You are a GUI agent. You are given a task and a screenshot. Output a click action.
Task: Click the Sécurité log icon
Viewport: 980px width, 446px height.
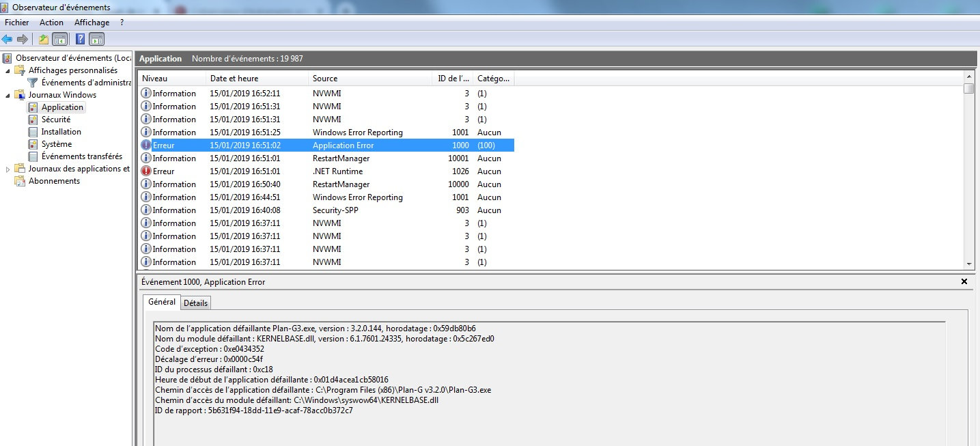point(33,120)
